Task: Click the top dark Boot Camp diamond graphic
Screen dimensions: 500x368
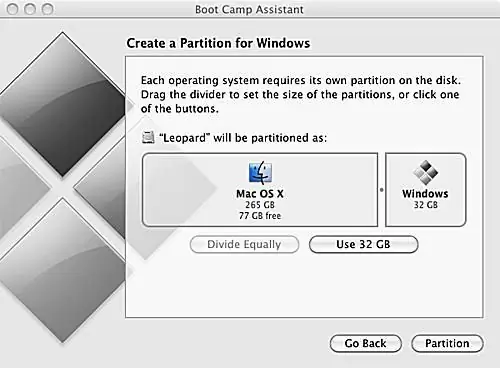Action: click(x=63, y=104)
